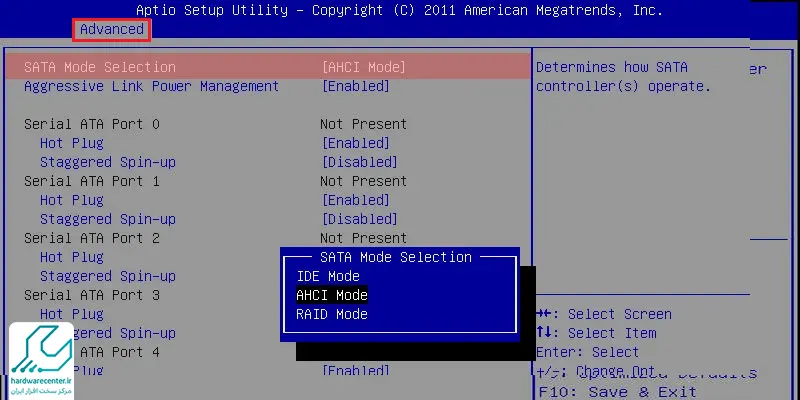Select the Serial ATA Port 1 entry
The width and height of the screenshot is (800, 400).
[92, 181]
